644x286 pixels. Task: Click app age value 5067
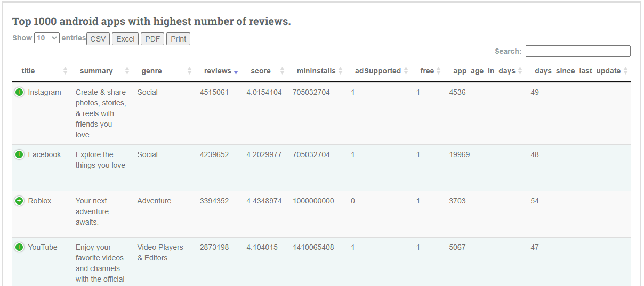[457, 247]
